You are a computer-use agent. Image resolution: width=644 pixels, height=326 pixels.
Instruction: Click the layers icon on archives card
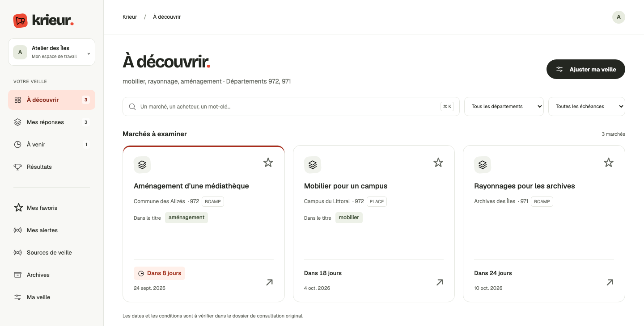(x=483, y=165)
